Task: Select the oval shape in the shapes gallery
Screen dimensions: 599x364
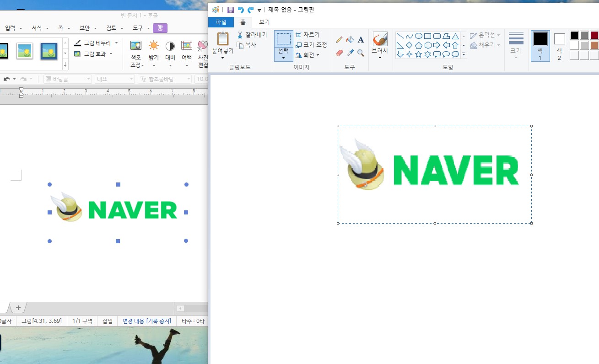Action: pyautogui.click(x=418, y=36)
